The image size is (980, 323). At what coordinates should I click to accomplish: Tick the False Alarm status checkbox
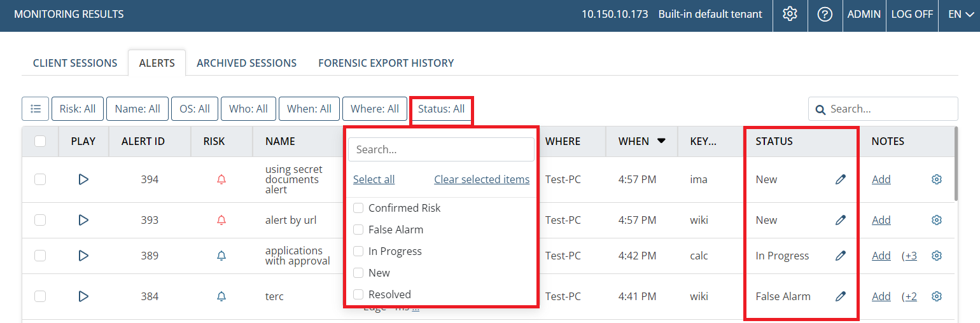pos(358,230)
